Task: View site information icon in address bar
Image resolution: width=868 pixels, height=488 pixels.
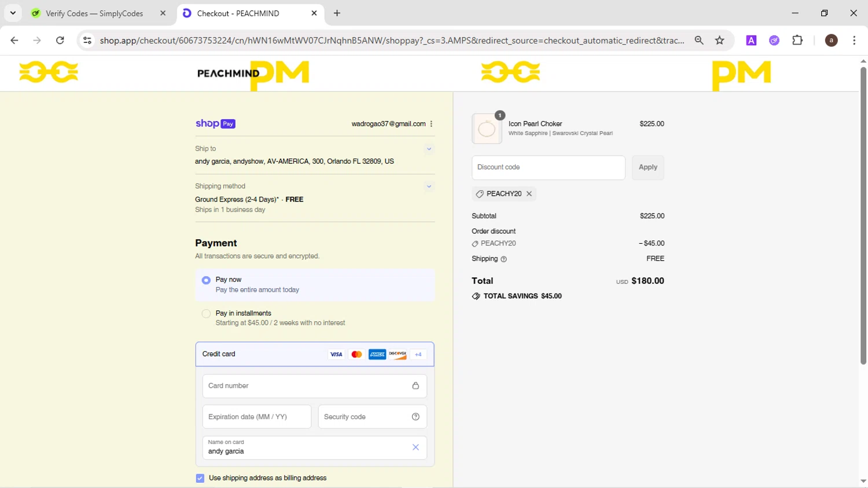Action: click(x=87, y=41)
